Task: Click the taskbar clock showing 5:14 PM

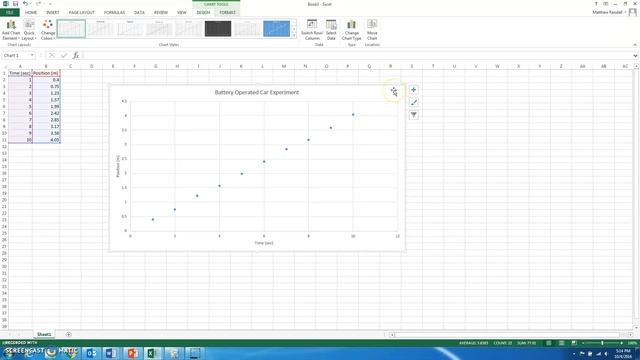Action: pos(623,353)
